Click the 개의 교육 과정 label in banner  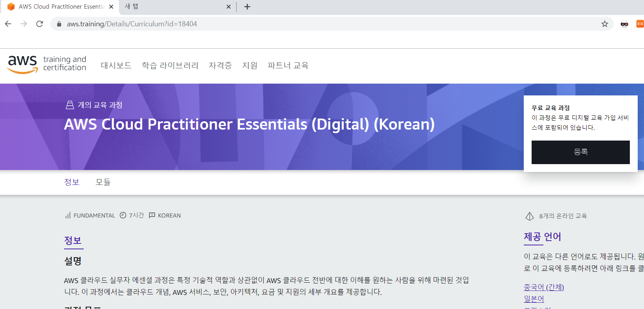[x=100, y=105]
